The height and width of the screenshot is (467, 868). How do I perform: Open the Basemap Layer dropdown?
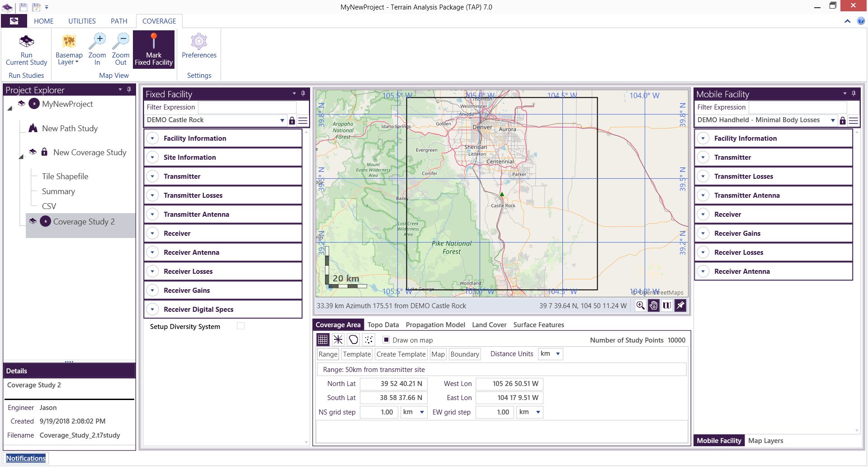[69, 51]
